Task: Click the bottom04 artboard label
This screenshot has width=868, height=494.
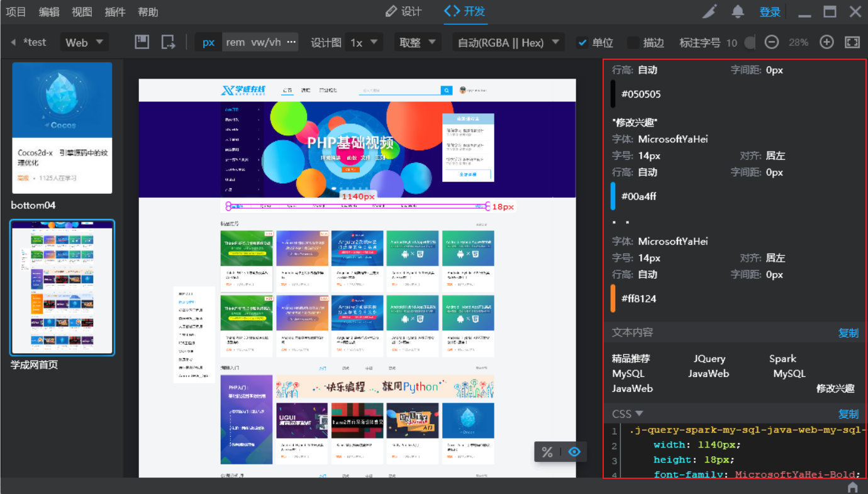Action: (33, 205)
